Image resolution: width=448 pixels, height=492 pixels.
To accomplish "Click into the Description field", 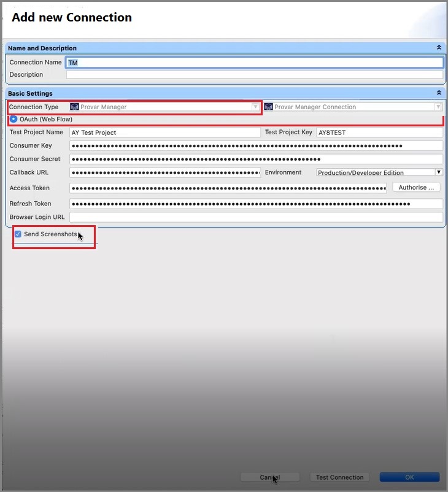I will click(255, 75).
